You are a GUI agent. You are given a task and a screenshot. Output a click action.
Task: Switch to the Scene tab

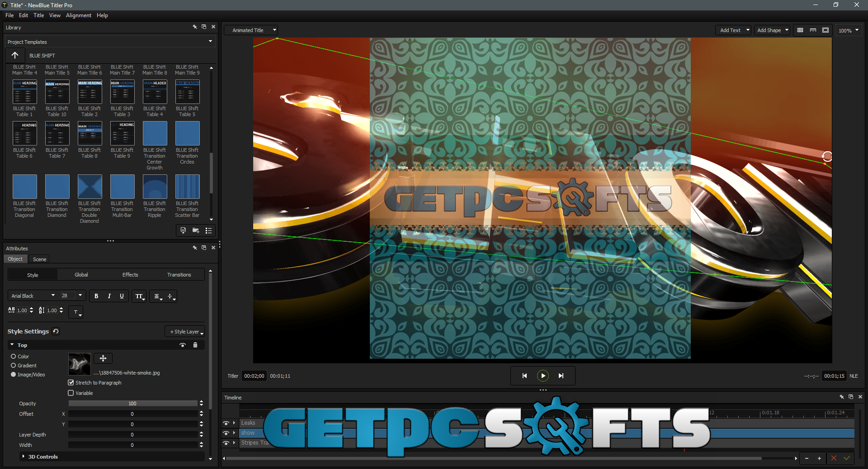tap(39, 259)
